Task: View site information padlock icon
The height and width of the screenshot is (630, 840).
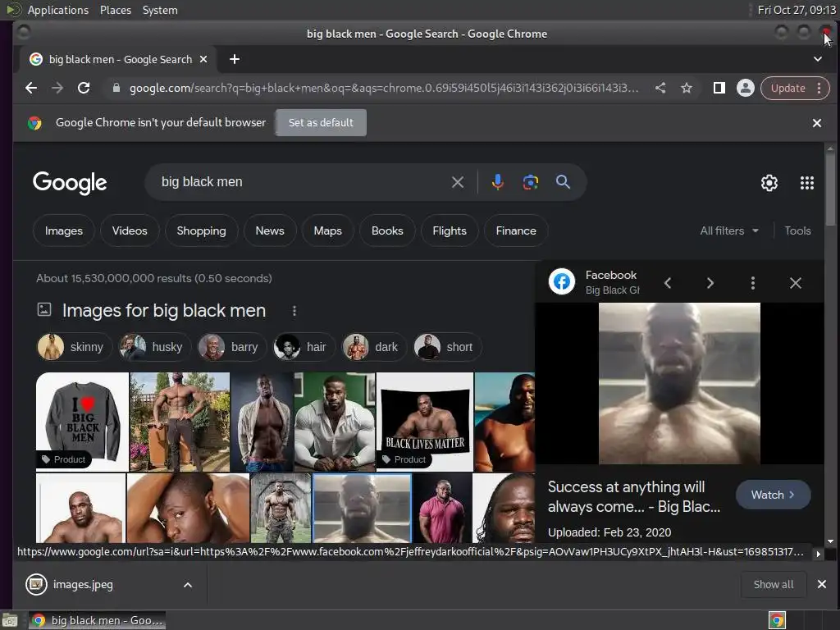Action: pyautogui.click(x=116, y=88)
